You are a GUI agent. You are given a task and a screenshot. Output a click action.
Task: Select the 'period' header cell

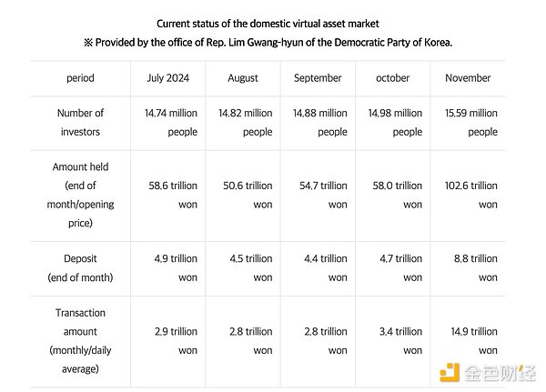[80, 78]
